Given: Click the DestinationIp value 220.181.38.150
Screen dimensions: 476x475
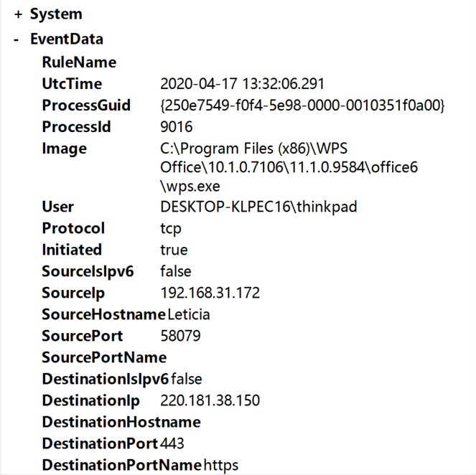Looking at the screenshot, I should point(210,400).
